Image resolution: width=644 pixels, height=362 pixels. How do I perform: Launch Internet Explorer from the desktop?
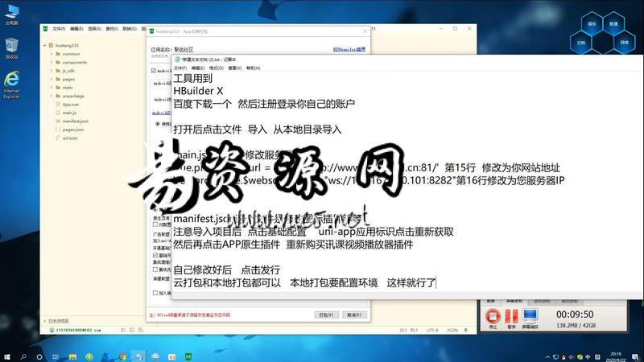(11, 84)
